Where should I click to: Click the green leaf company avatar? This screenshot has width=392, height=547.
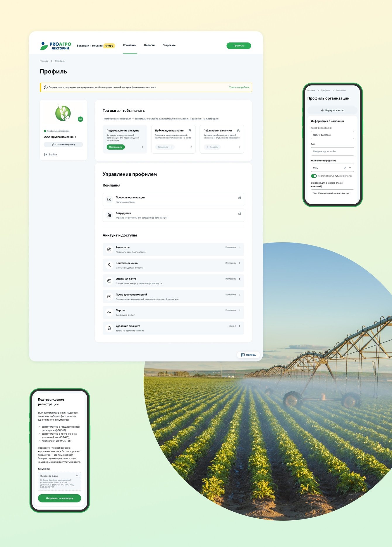tap(63, 113)
